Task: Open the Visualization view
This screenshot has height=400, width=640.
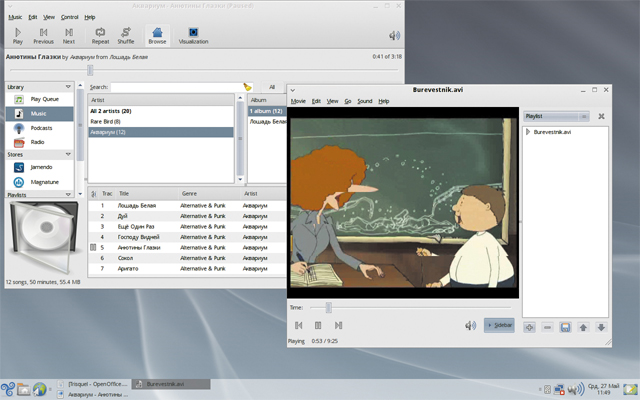Action: [193, 36]
